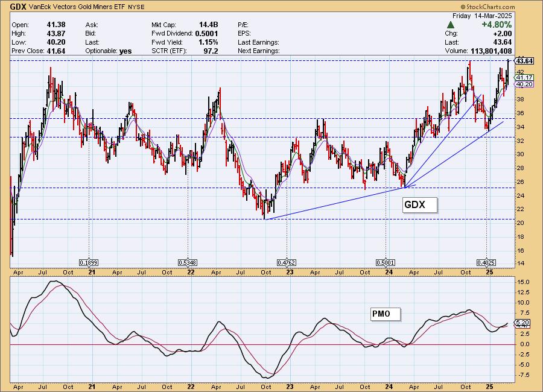The height and width of the screenshot is (392, 543).
Task: Click the +4.80% percent change value
Action: [x=497, y=25]
